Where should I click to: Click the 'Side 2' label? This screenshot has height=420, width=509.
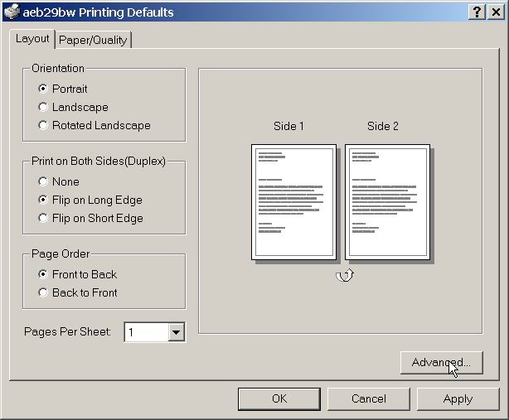click(382, 126)
